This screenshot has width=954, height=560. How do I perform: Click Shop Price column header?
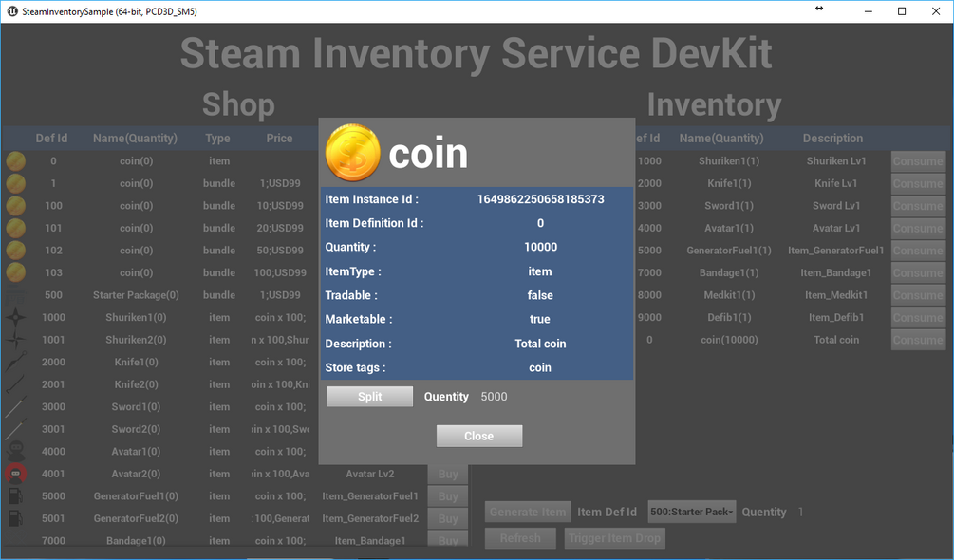click(279, 138)
